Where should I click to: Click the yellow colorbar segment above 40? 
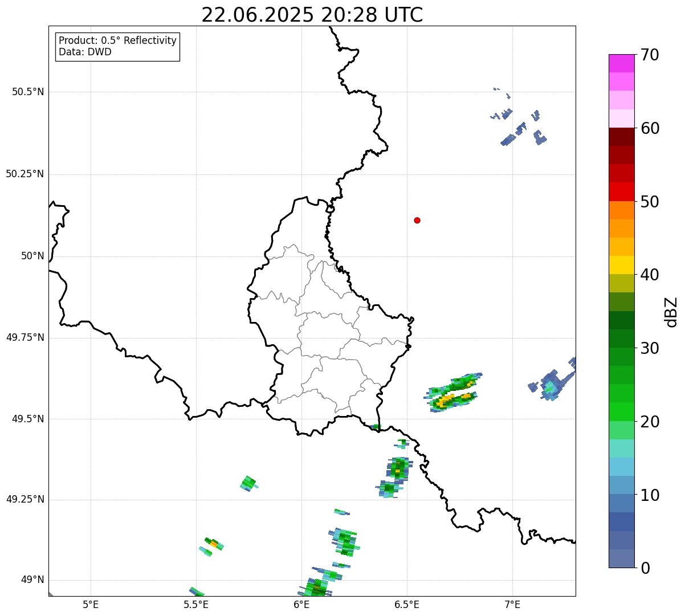(x=621, y=265)
